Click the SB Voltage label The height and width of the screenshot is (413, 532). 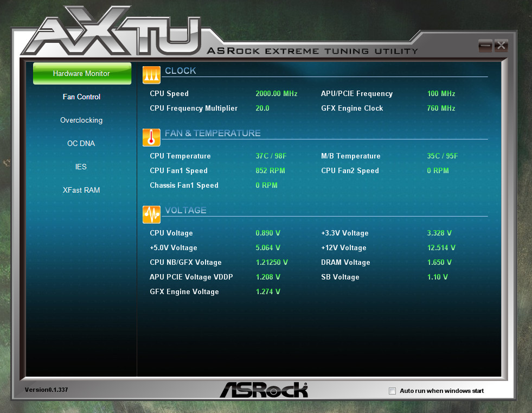(341, 277)
